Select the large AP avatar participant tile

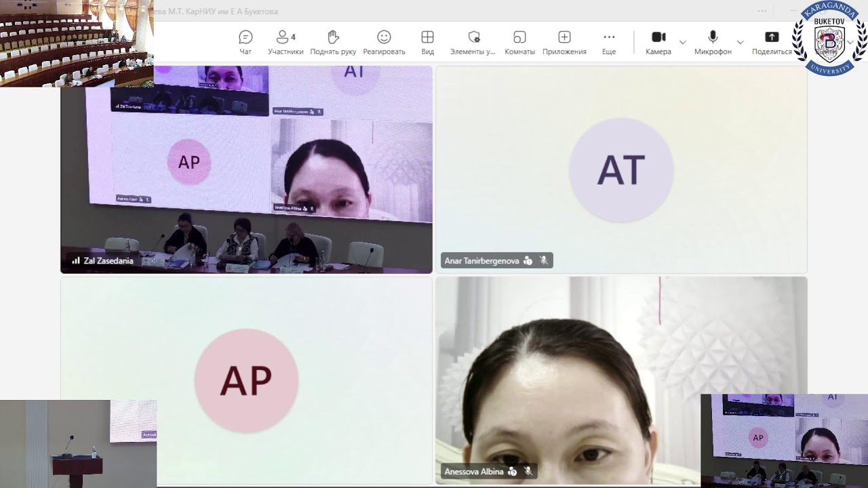tap(246, 380)
